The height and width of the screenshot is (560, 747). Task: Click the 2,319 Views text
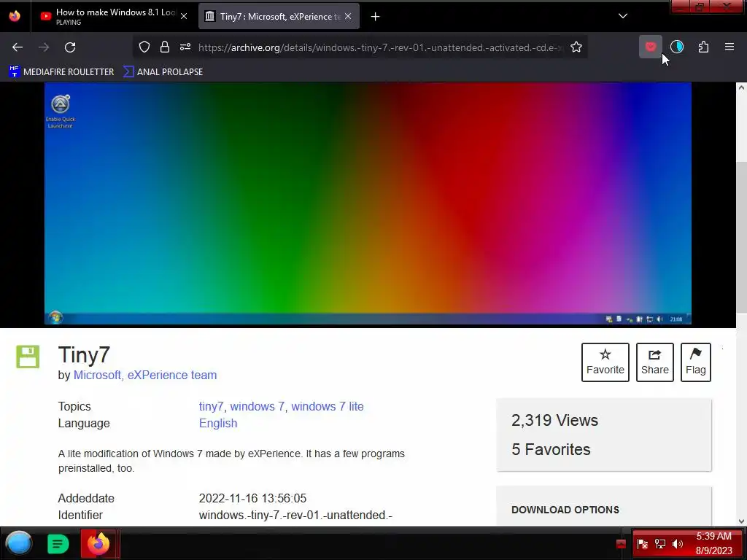tap(554, 421)
